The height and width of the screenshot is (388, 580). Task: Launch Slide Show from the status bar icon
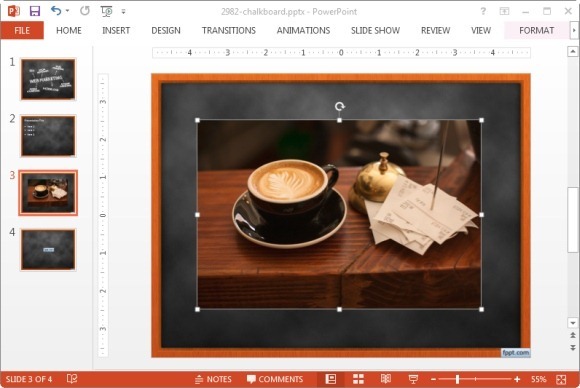tap(413, 379)
